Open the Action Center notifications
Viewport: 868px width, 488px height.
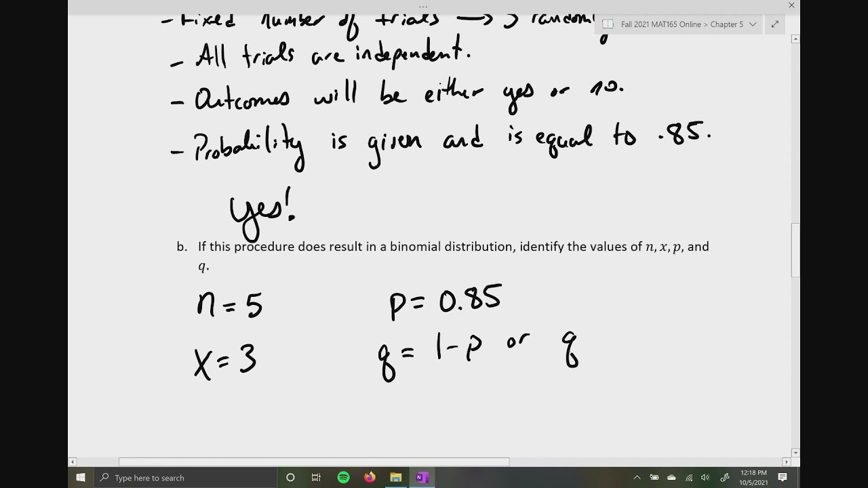click(x=783, y=477)
